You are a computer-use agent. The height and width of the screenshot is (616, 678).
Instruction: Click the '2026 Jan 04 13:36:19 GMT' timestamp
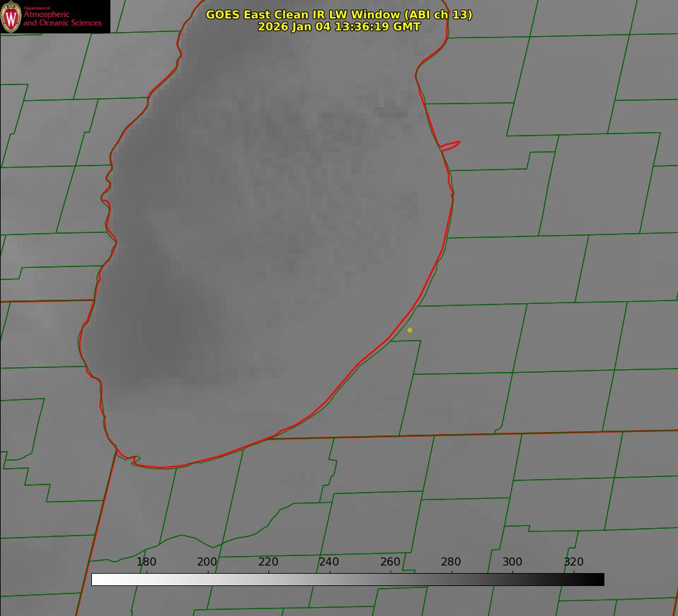(x=339, y=27)
